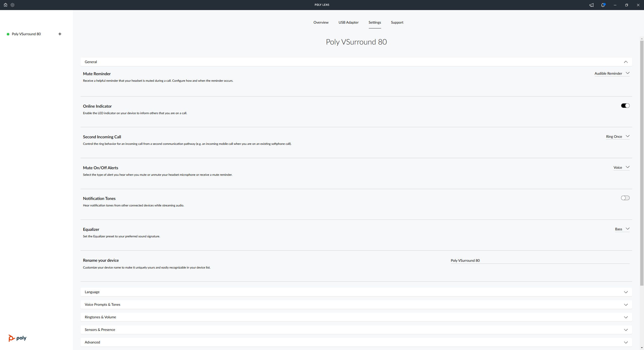Open the Mute On/Off Alerts Voice dropdown
Image resolution: width=644 pixels, height=350 pixels.
(621, 167)
